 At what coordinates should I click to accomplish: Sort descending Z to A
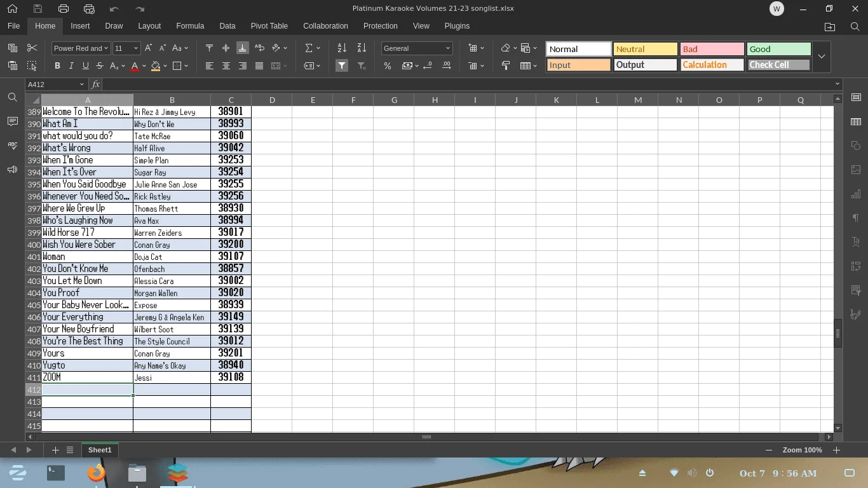pos(362,48)
